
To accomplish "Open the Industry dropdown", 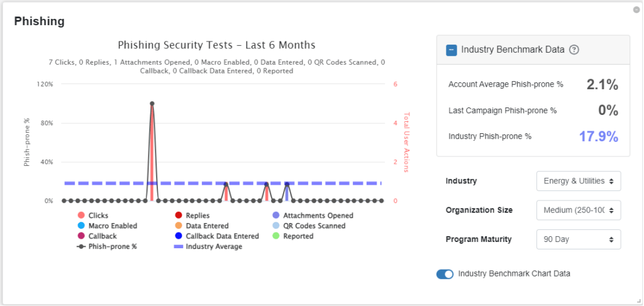I will click(x=578, y=181).
